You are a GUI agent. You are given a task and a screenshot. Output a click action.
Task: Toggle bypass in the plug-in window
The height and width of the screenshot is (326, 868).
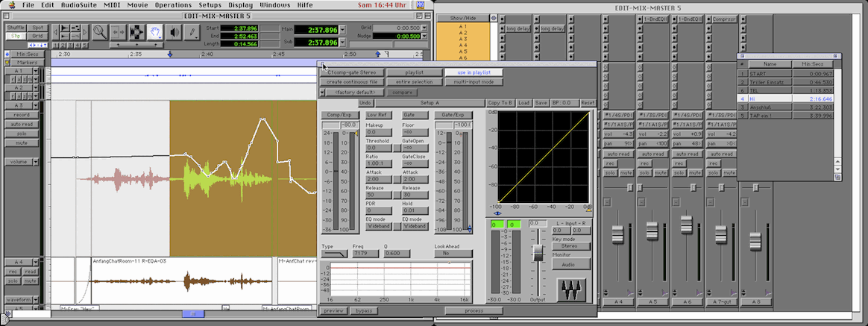coord(364,311)
